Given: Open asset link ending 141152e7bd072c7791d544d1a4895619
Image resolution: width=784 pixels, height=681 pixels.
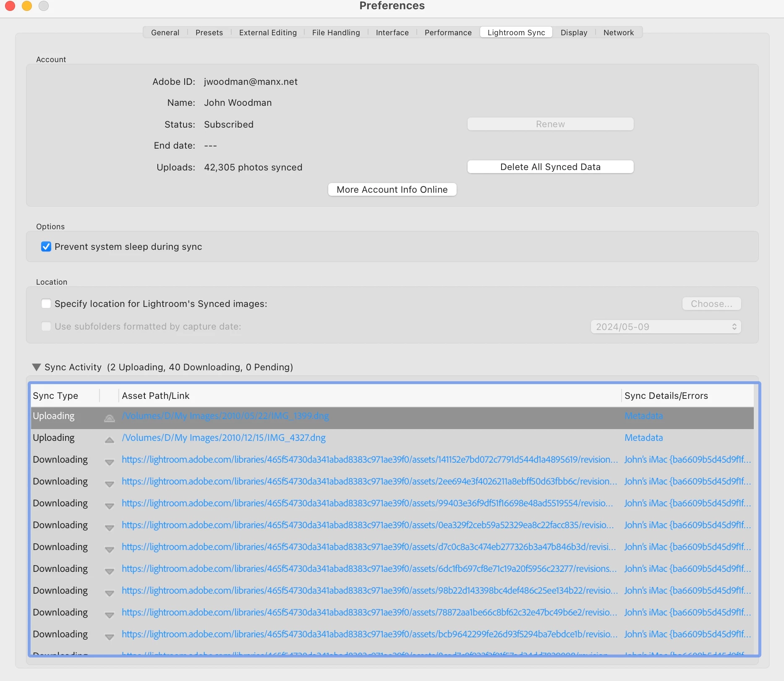Looking at the screenshot, I should point(370,460).
